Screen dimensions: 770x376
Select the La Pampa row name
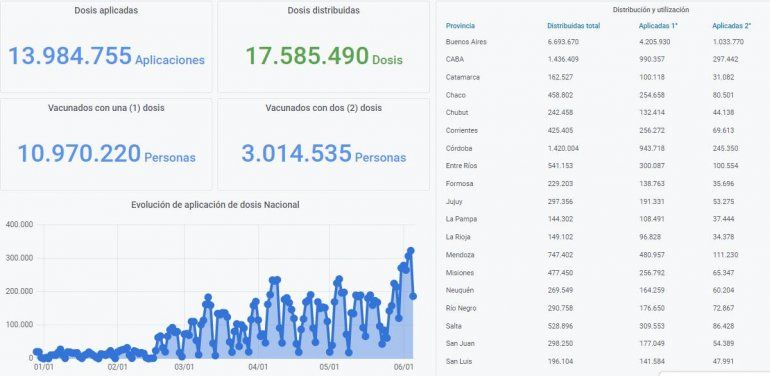(x=461, y=219)
